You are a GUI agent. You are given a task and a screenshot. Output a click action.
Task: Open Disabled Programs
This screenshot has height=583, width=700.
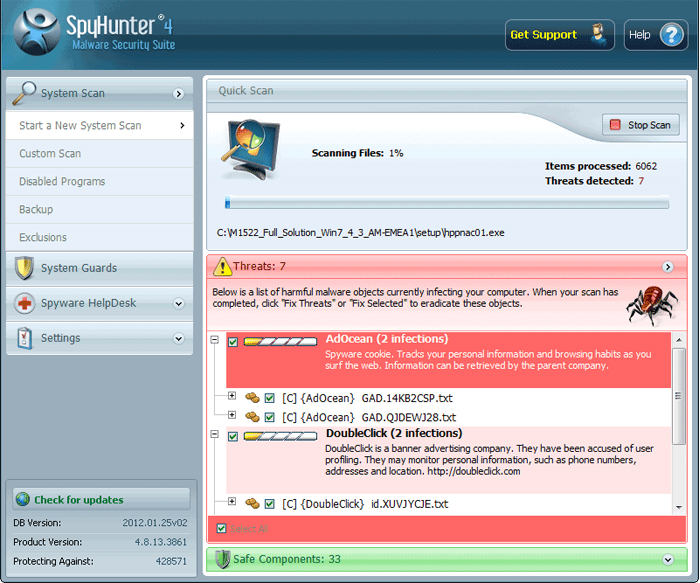(100, 181)
